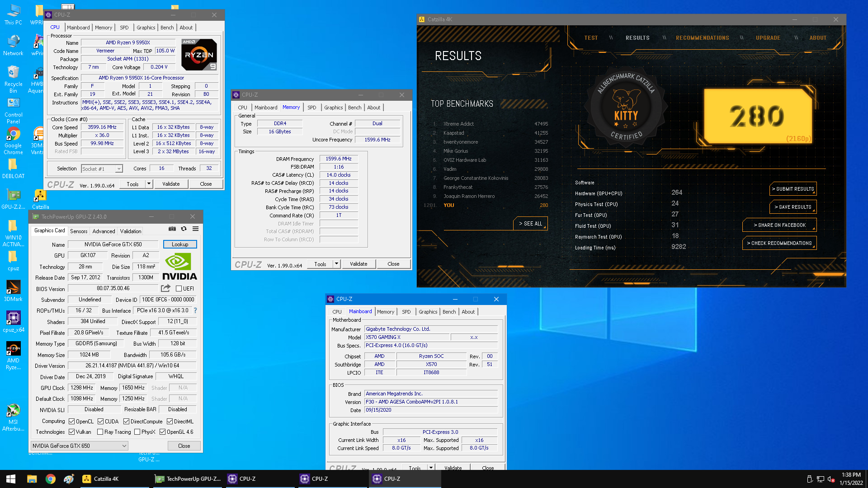Toggle the OpenCL checkbox
The height and width of the screenshot is (488, 868).
click(x=71, y=422)
